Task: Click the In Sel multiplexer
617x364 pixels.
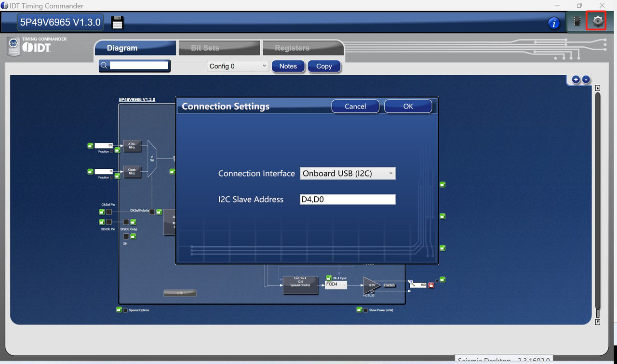Action: pyautogui.click(x=152, y=159)
